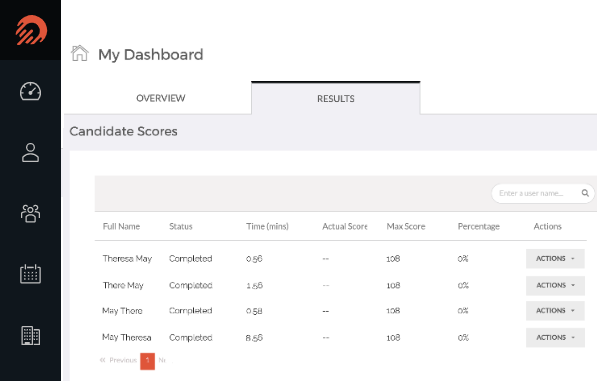Viewport: 597px width, 381px height.
Task: Expand ACTIONS dropdown for Theresa May
Action: click(x=555, y=258)
